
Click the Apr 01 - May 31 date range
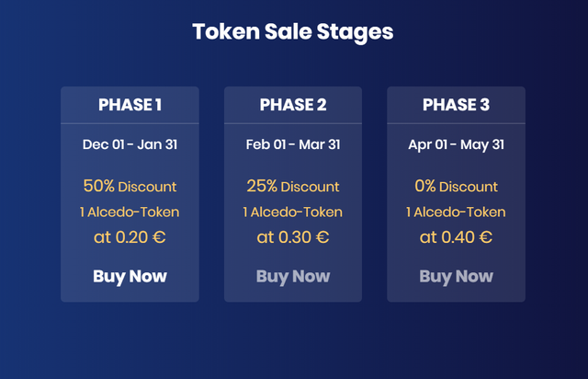click(456, 144)
